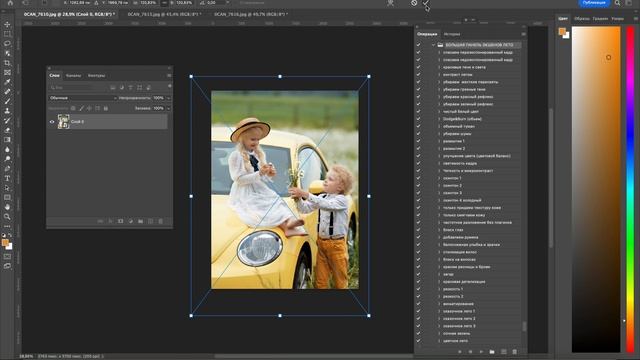Toggle the checkmark for цветное лето action
This screenshot has width=640, height=360.
pos(418,340)
